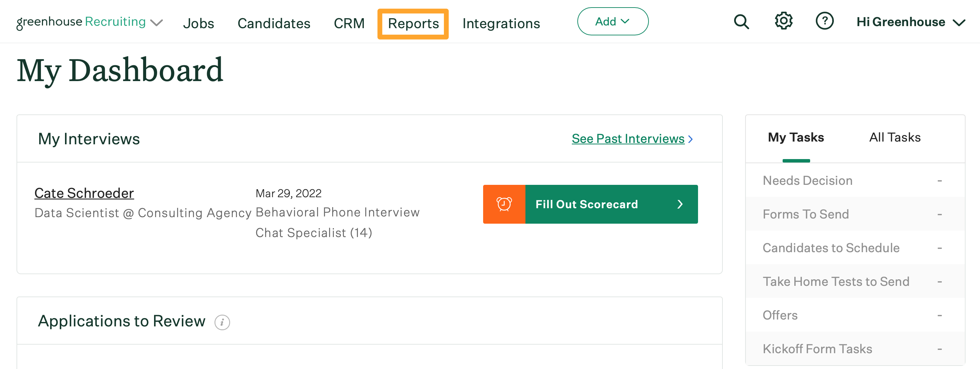Click the alarm clock icon on the scorecard reminder

(503, 204)
